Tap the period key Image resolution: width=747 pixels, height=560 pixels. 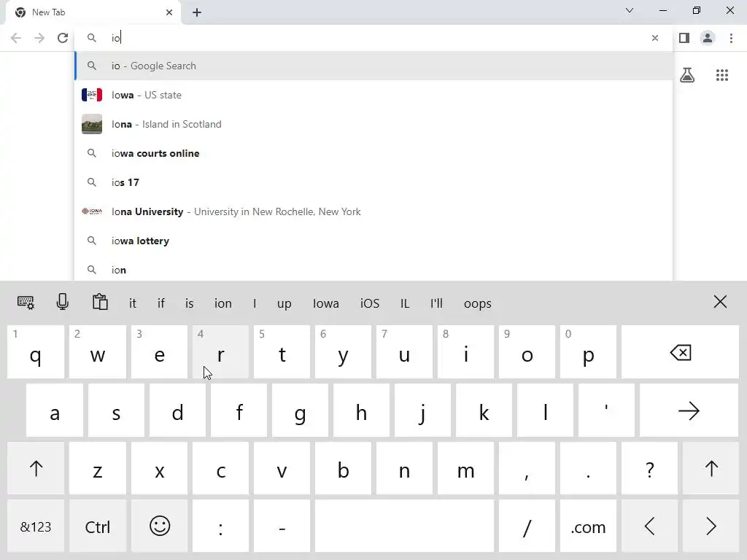tap(589, 469)
